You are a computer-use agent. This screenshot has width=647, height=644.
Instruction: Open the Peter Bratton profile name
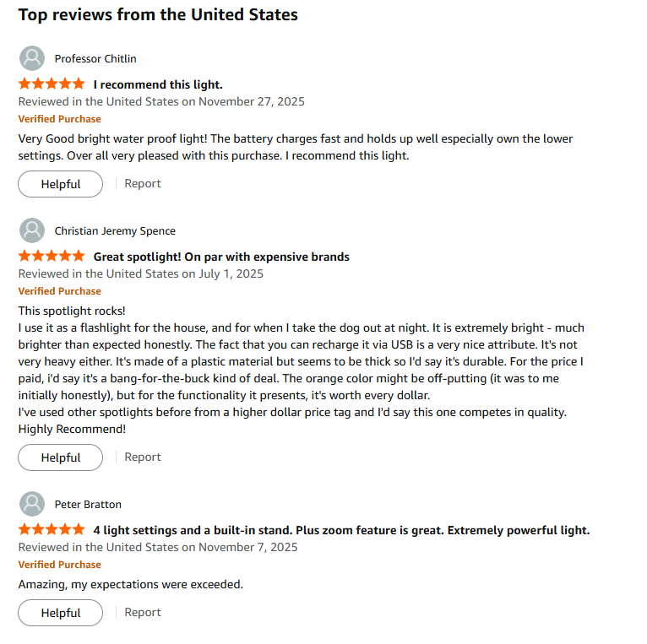[x=88, y=504]
